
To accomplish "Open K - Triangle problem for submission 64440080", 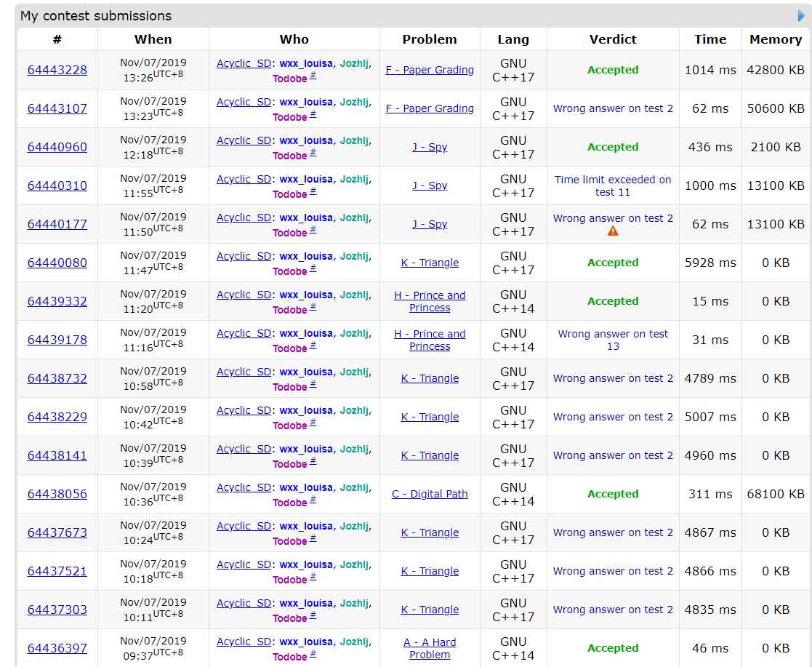I will (x=430, y=263).
